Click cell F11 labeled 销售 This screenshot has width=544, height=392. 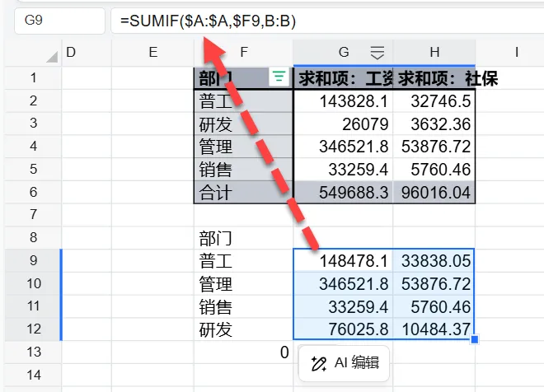pos(243,306)
